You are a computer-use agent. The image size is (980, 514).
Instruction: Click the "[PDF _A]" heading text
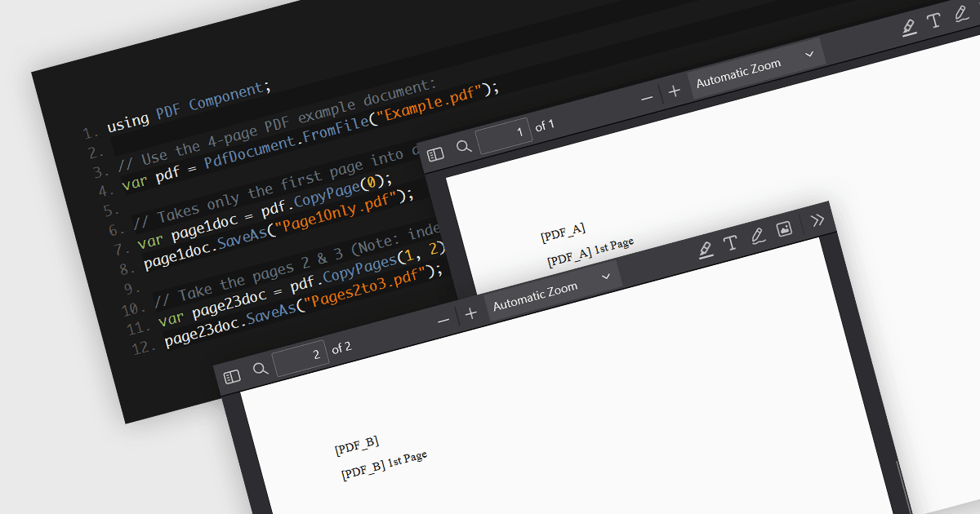point(563,233)
